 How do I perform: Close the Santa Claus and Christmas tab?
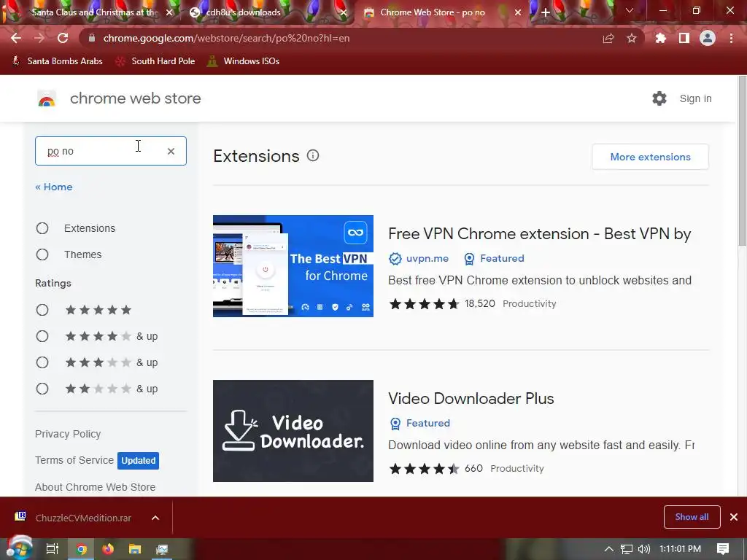pyautogui.click(x=169, y=12)
